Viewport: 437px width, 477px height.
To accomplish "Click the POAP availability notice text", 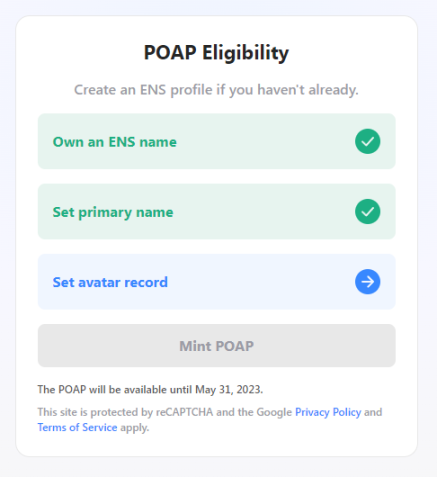I will click(150, 390).
